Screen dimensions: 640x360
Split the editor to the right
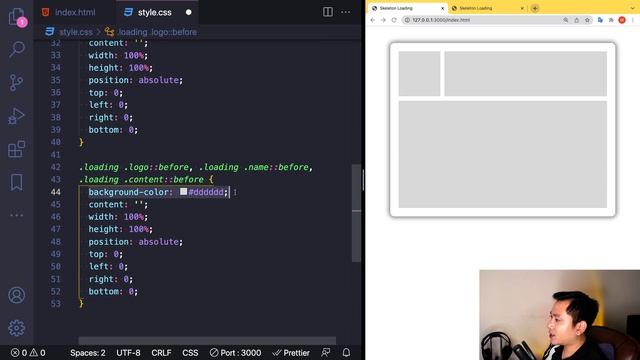328,12
